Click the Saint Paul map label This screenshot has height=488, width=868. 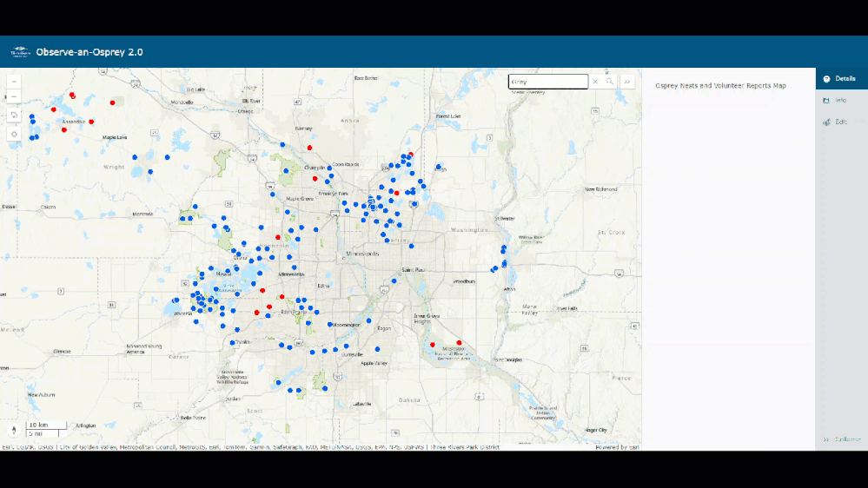[413, 269]
